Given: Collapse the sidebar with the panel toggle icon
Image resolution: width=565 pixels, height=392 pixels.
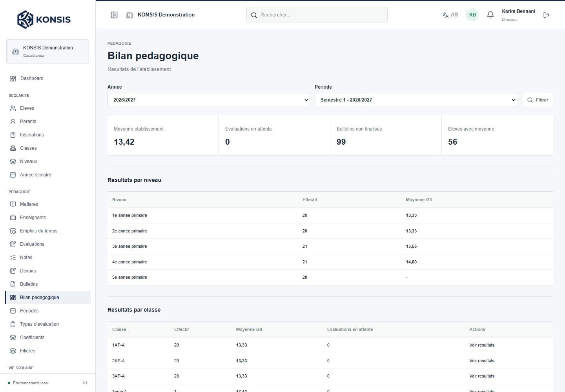Looking at the screenshot, I should pyautogui.click(x=114, y=15).
